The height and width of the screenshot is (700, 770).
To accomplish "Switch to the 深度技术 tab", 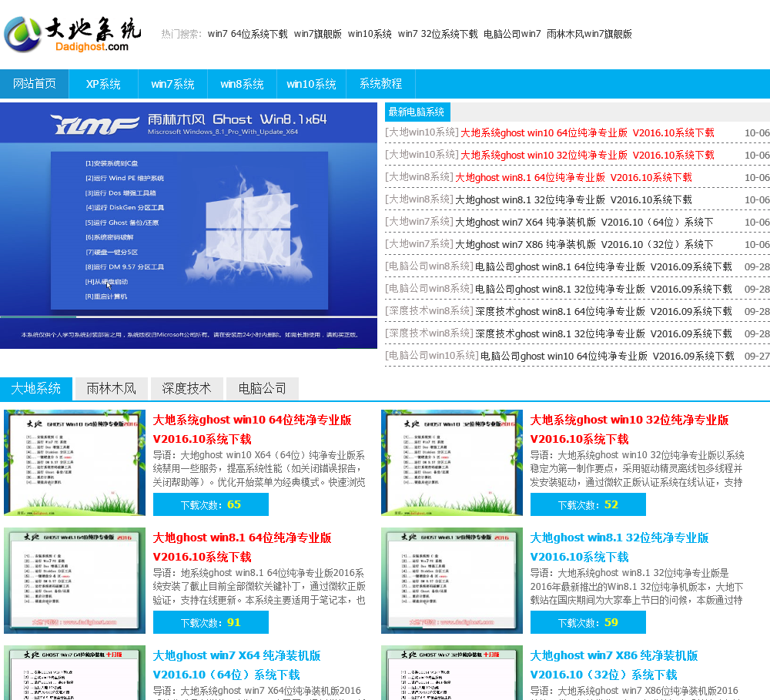I will click(186, 389).
